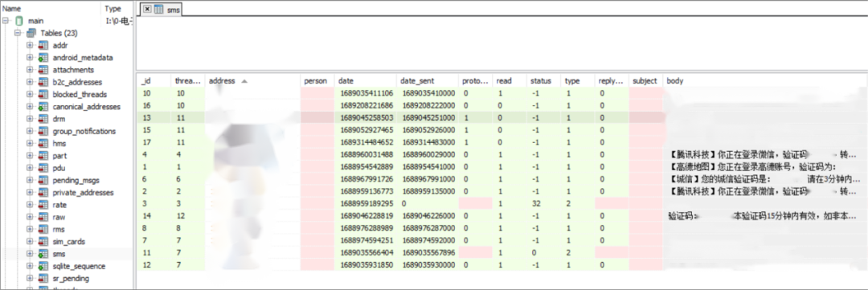
Task: Sort by the type column header
Action: (x=578, y=81)
